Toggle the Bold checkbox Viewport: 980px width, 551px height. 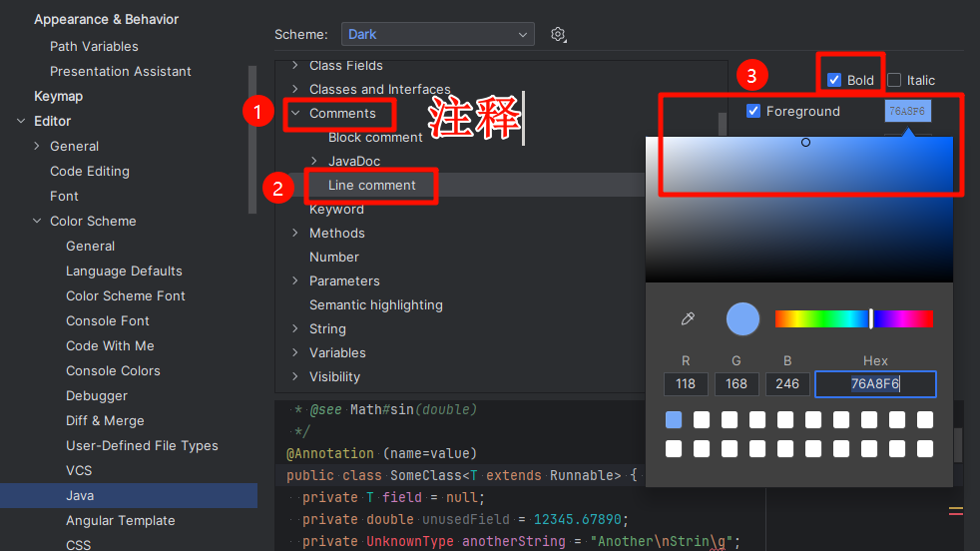[833, 80]
